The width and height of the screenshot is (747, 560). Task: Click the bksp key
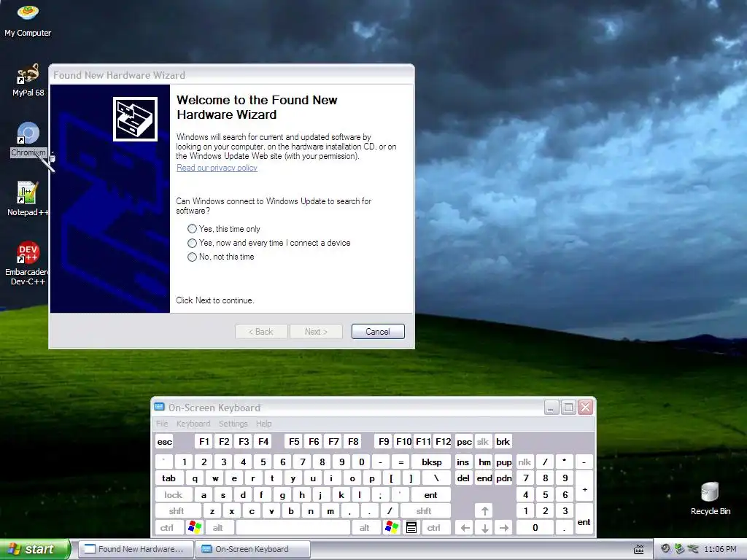pos(432,462)
